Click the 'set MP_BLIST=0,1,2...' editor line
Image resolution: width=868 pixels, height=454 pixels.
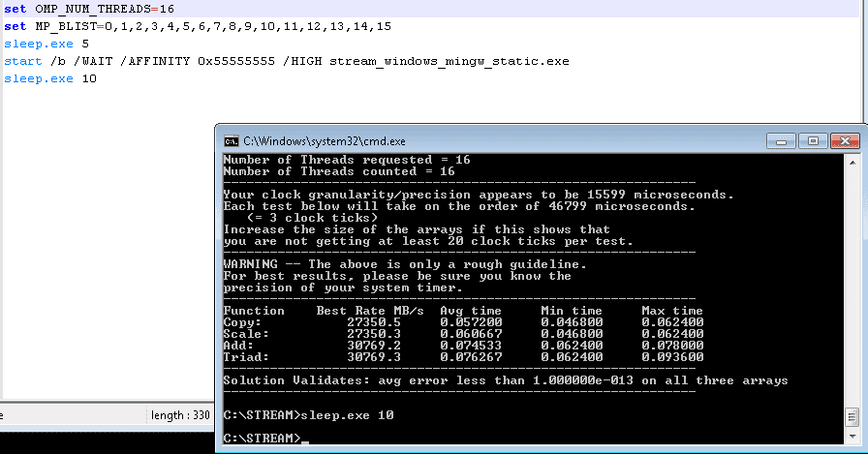(198, 26)
